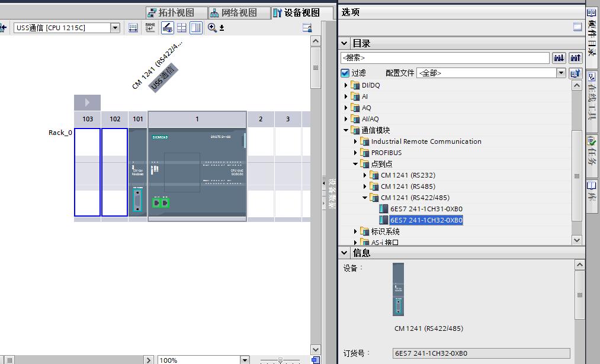Expand the gray arrow above slot 103
This screenshot has height=364, width=600.
point(87,102)
